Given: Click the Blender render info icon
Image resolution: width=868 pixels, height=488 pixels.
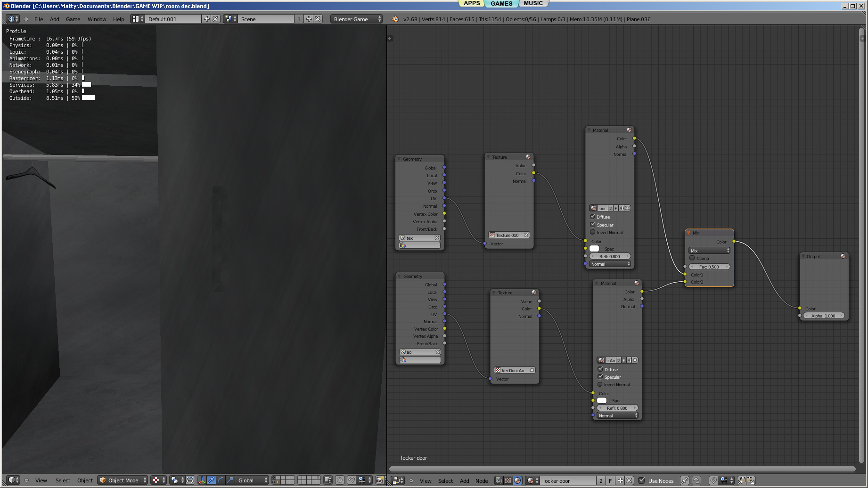Looking at the screenshot, I should click(x=395, y=19).
